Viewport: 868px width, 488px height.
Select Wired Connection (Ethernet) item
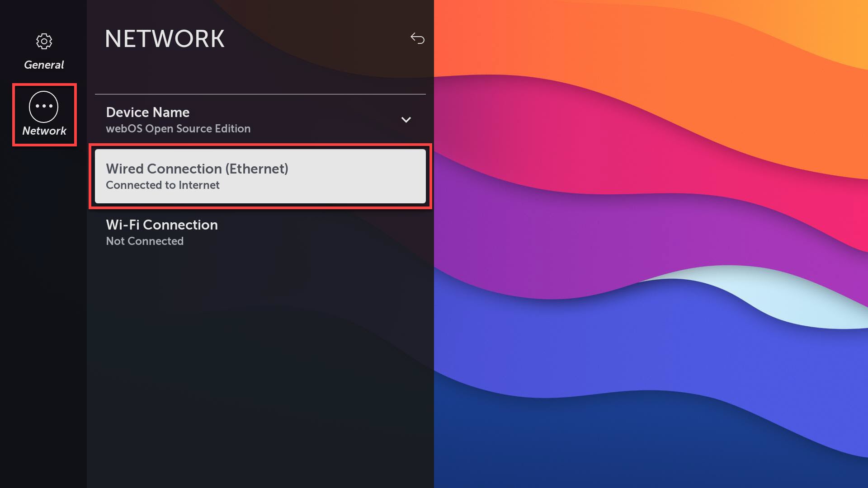coord(260,176)
